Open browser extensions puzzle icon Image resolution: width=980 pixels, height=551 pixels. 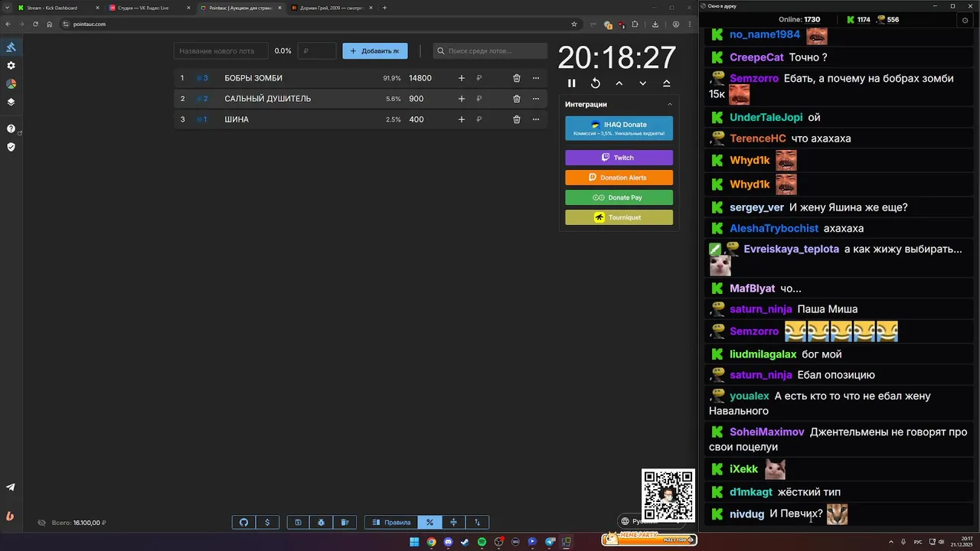coord(635,24)
